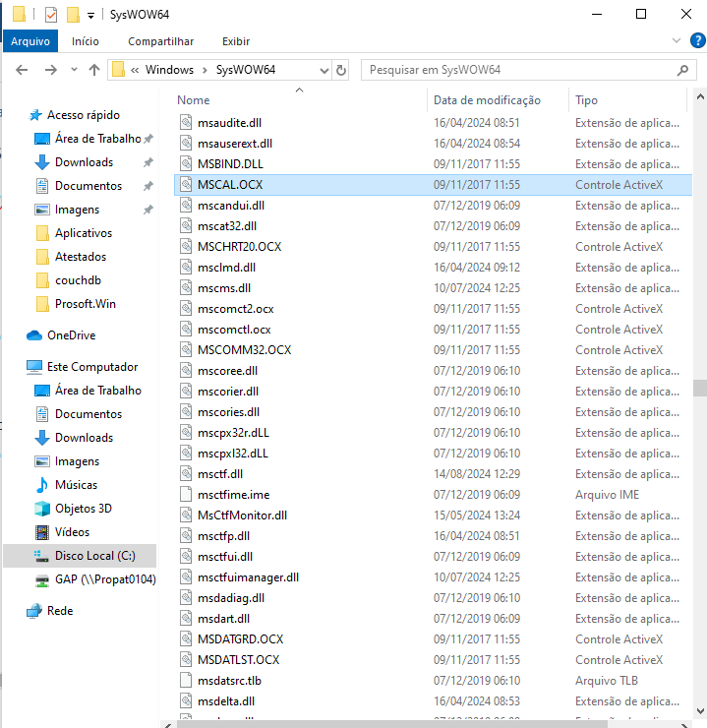
Task: Click the msdatsrc.tlb file icon
Action: [x=186, y=681]
